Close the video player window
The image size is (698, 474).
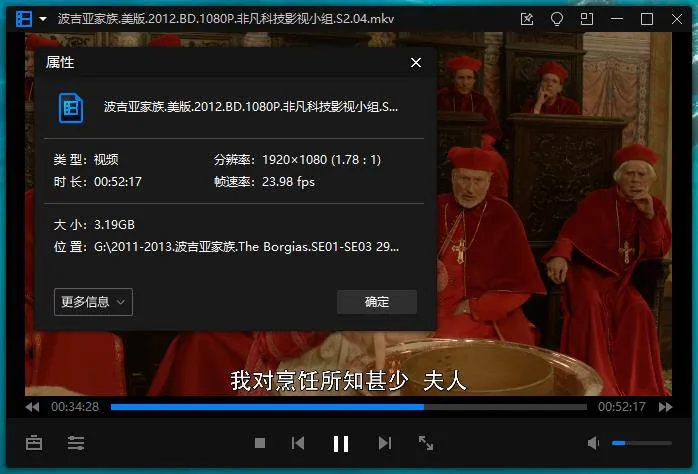[677, 19]
